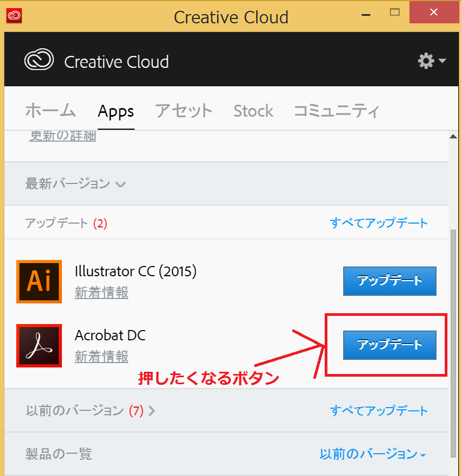Open the コミュニティ tab
Screen dimensions: 461x476
point(337,111)
